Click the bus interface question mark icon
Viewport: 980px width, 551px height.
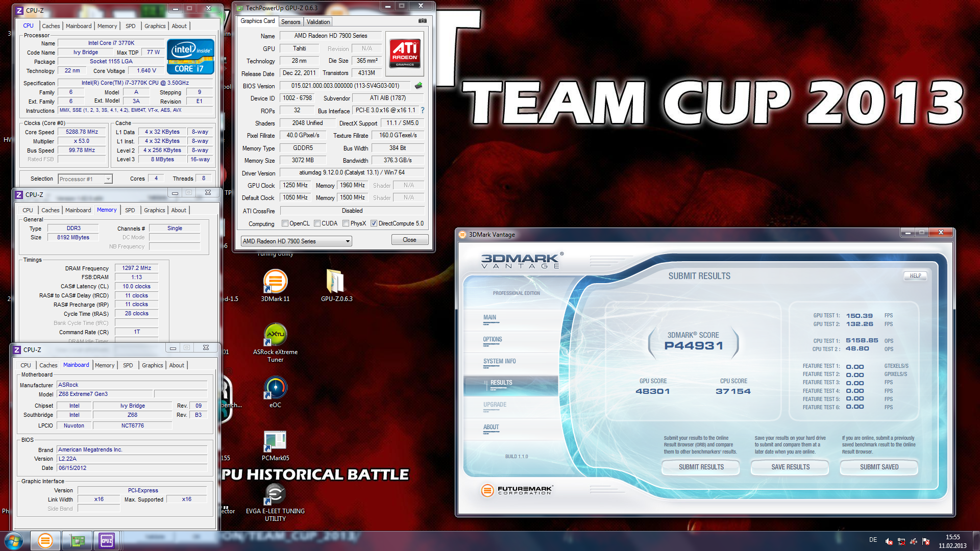[x=422, y=110]
